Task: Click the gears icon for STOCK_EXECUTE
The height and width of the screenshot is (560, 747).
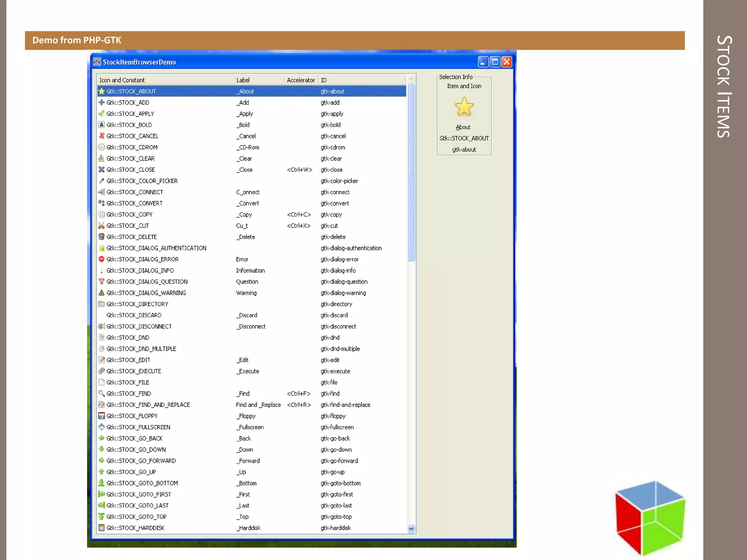Action: click(101, 371)
